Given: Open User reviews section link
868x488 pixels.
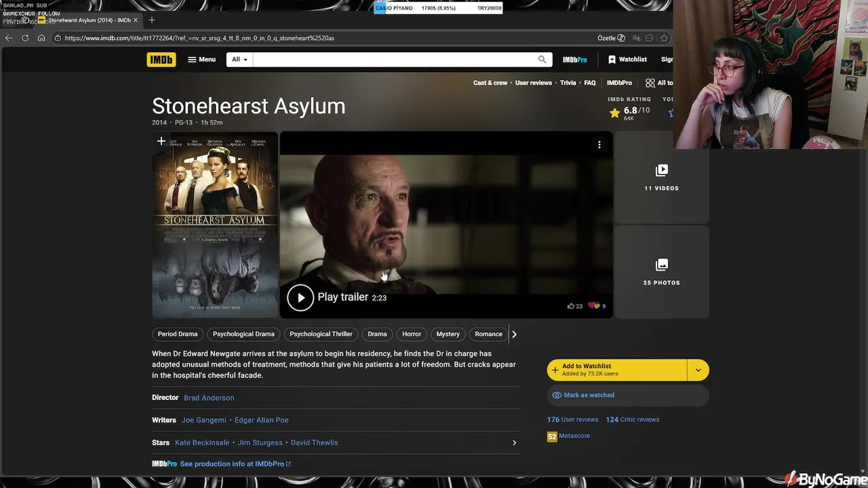Looking at the screenshot, I should tap(534, 83).
